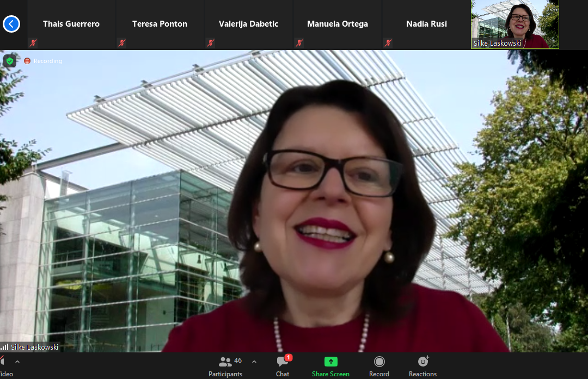Image resolution: width=588 pixels, height=379 pixels.
Task: Open the Participants list icon
Action: click(x=225, y=362)
